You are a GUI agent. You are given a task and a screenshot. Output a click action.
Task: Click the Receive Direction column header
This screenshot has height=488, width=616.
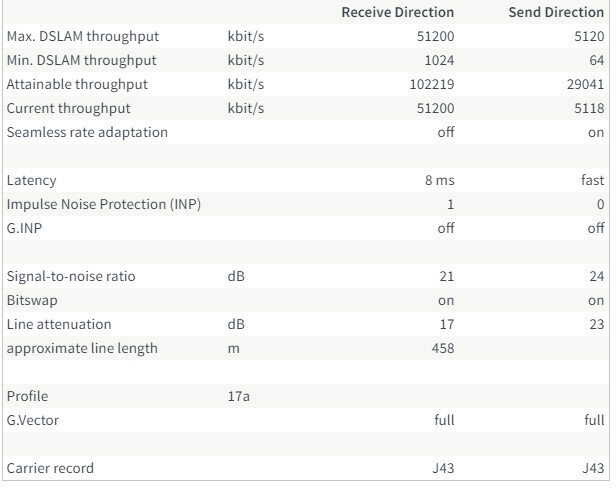point(398,13)
